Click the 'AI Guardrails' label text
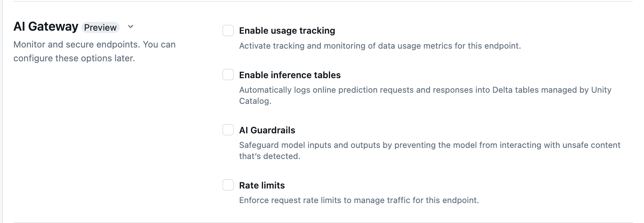 click(267, 130)
